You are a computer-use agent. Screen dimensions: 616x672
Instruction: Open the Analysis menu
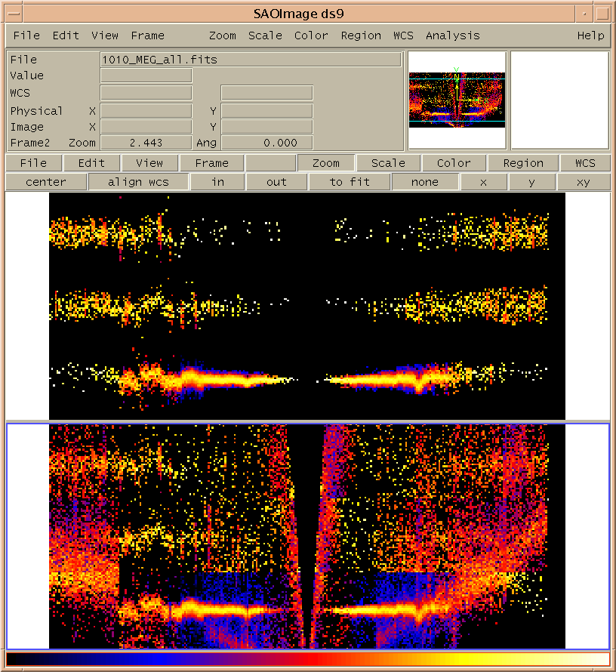click(452, 35)
